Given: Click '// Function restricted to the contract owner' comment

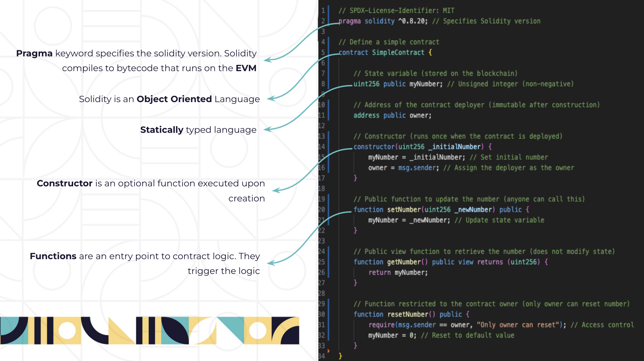Looking at the screenshot, I should point(492,304).
